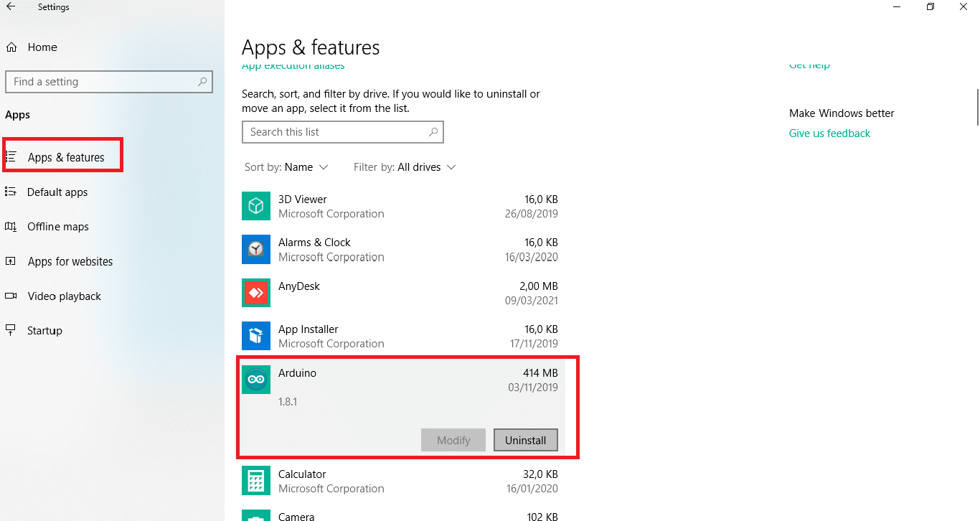Select the AnyDesk entry name
The width and height of the screenshot is (980, 521).
point(299,286)
